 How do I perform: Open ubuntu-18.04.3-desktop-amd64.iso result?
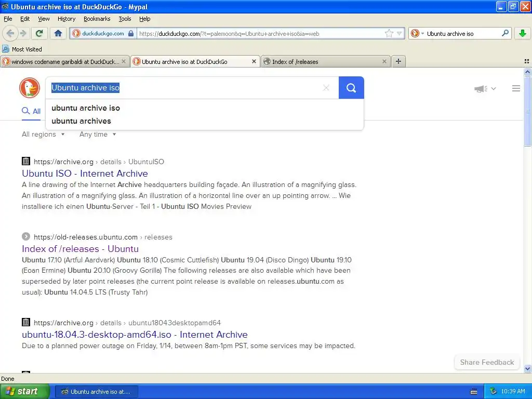tap(135, 335)
